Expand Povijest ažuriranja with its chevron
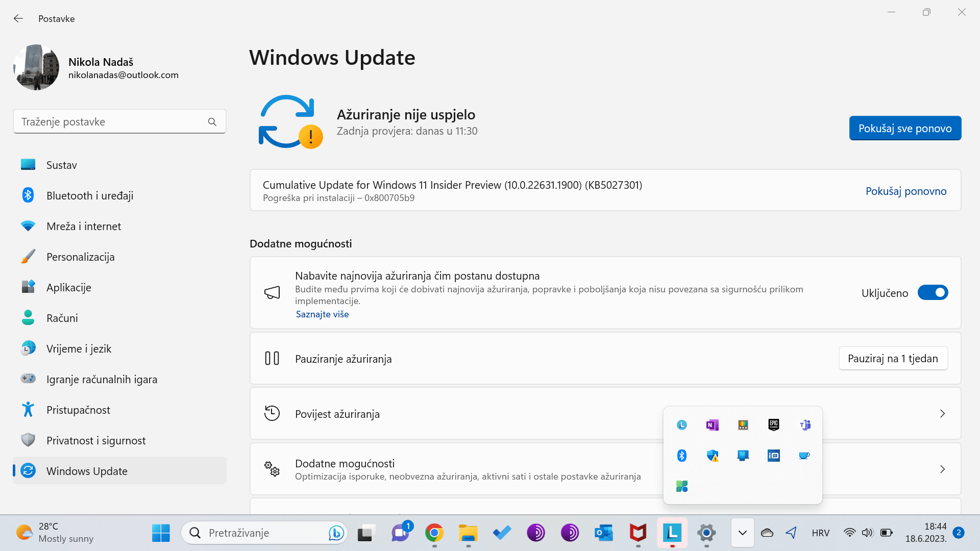 (x=942, y=414)
